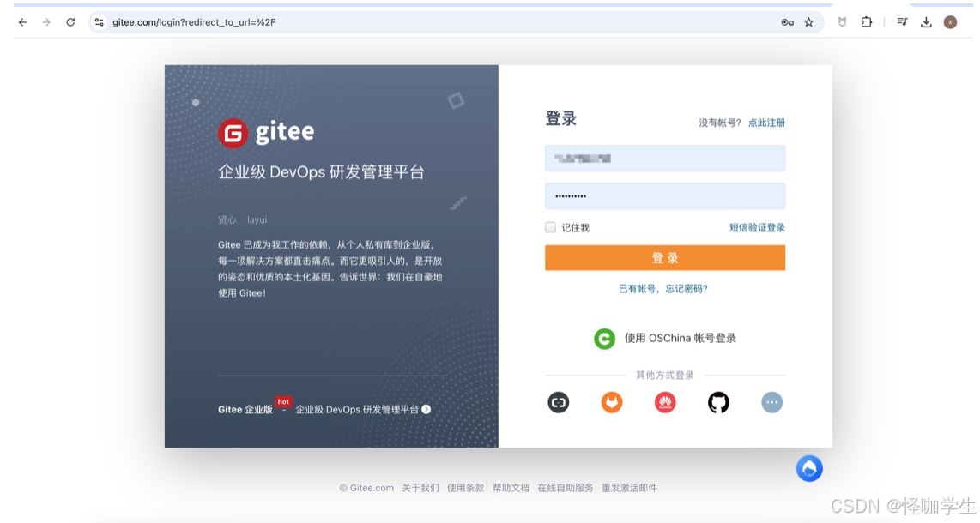Reload the page with refresh icon
This screenshot has height=523, width=980.
coord(70,22)
